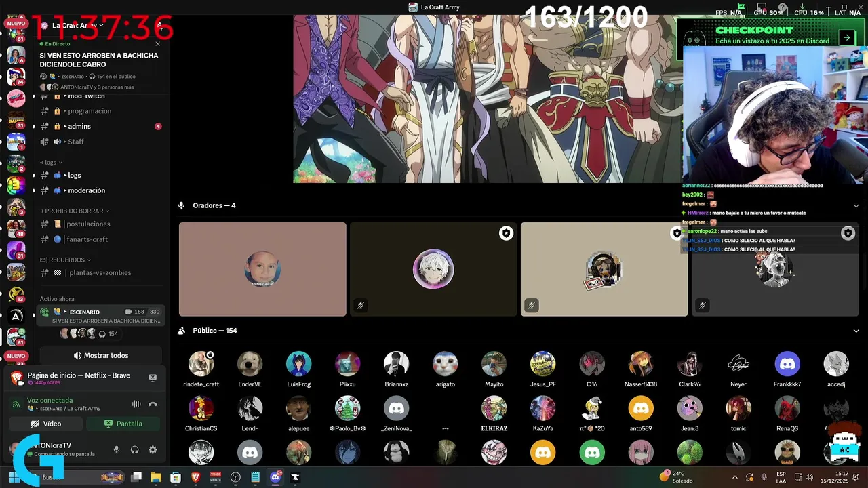The image size is (868, 488).
Task: Disconnect from voice with hang-up icon
Action: 153,404
